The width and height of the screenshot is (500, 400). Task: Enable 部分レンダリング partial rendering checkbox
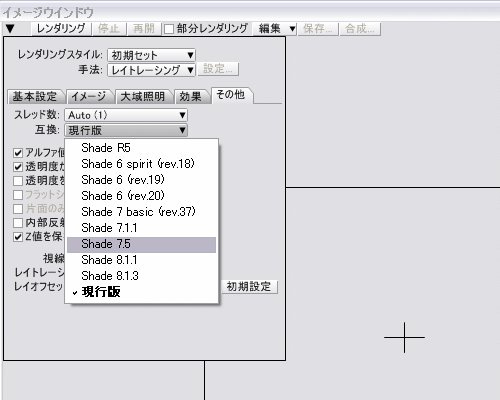point(169,29)
